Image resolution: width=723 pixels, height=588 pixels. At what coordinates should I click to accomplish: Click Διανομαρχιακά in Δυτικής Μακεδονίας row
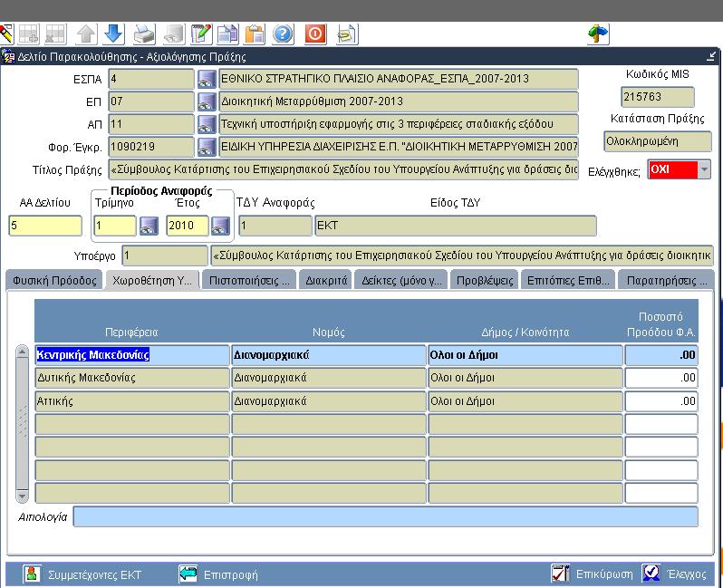click(329, 378)
